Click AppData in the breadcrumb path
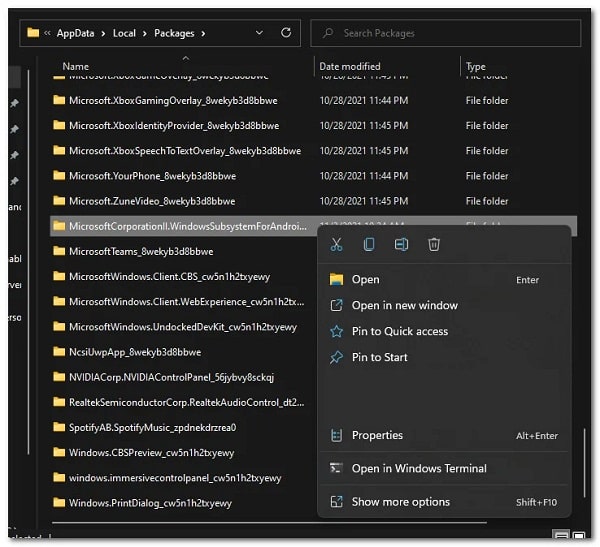 (76, 33)
